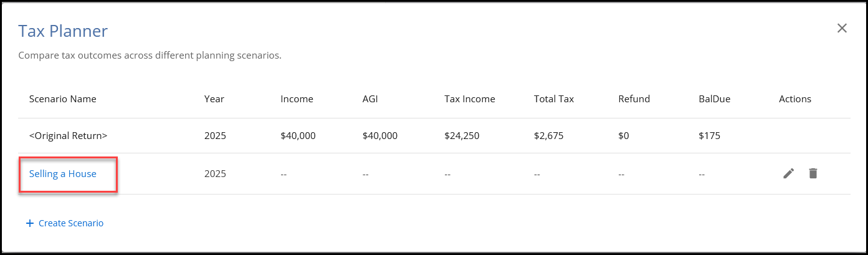This screenshot has width=868, height=255.
Task: Select the $24,250 tax income value
Action: (x=462, y=135)
